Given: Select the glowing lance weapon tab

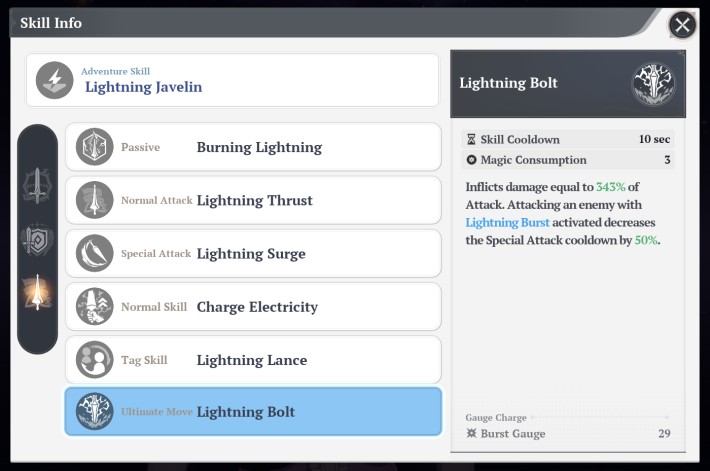Looking at the screenshot, I should pyautogui.click(x=37, y=293).
